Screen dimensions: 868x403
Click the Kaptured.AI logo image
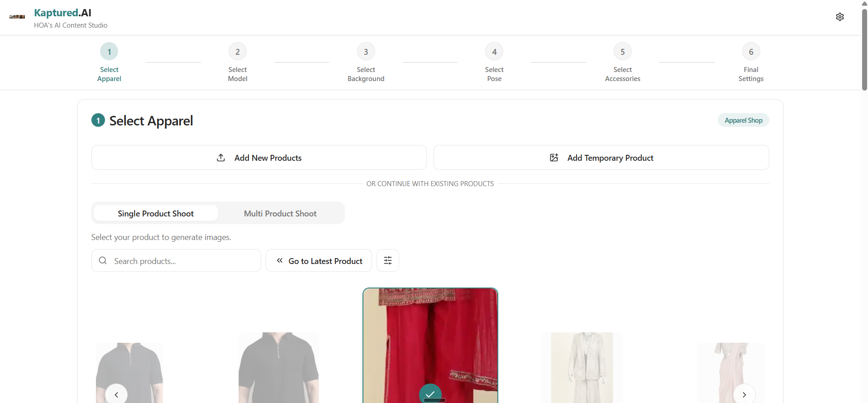[x=17, y=17]
